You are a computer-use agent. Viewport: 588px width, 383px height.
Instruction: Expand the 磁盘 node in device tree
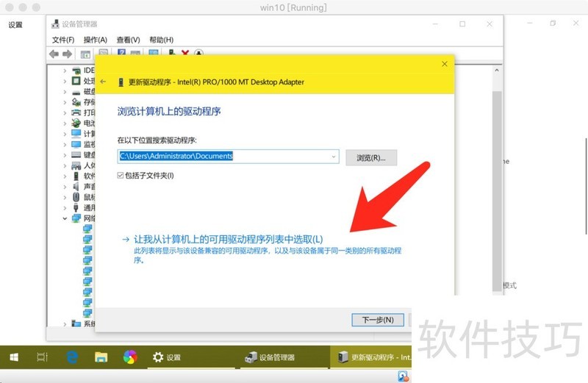click(65, 92)
